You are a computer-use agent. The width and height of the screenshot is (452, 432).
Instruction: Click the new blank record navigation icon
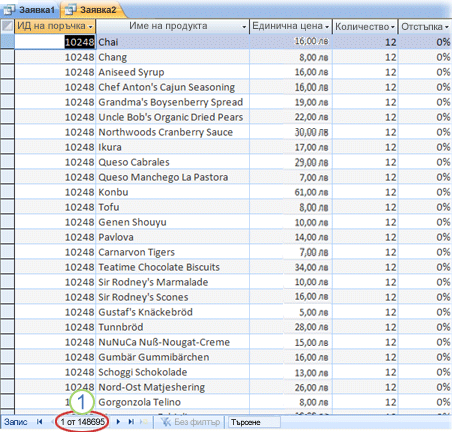point(144,422)
